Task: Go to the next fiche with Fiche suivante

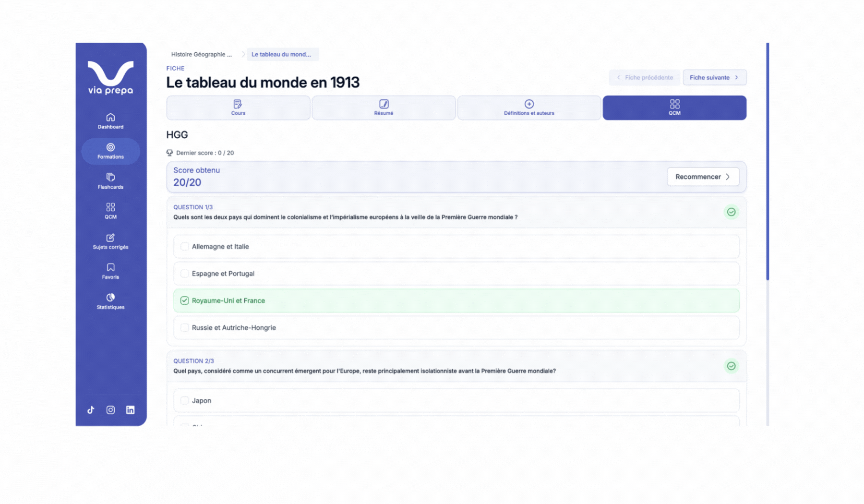Action: (x=714, y=78)
